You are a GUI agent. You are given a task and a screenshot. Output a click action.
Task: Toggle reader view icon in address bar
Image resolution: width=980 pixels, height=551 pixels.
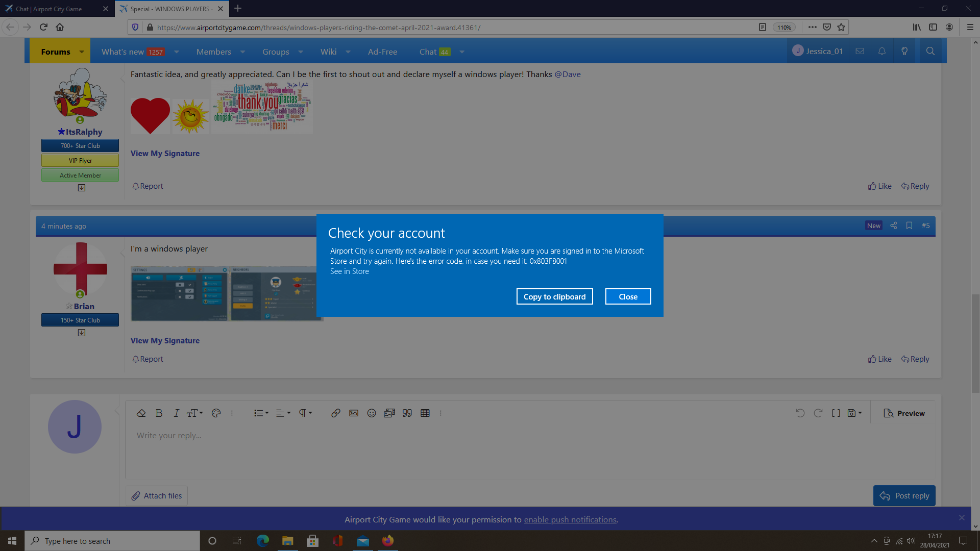pos(762,28)
